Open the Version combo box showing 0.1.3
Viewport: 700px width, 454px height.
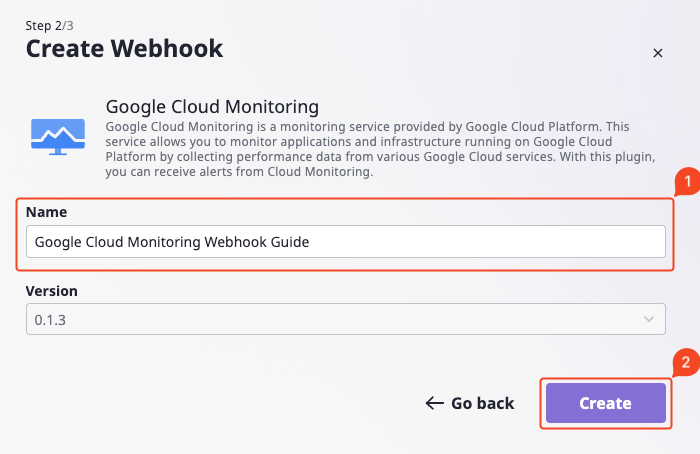tap(346, 319)
